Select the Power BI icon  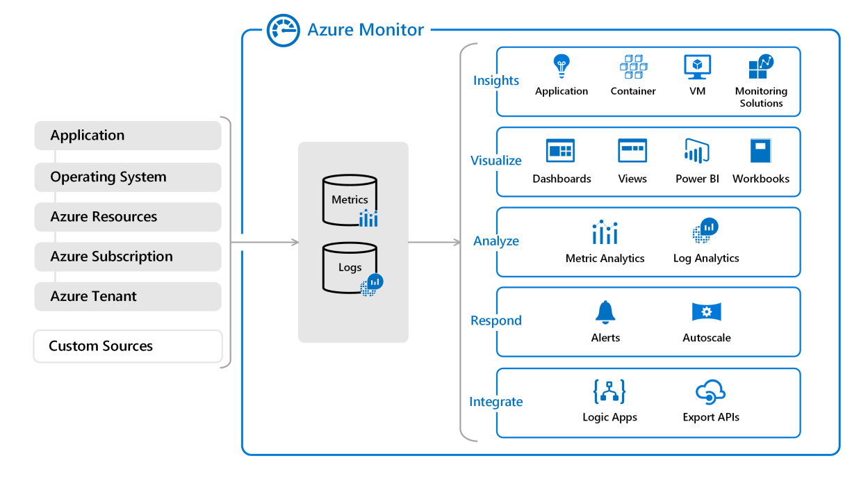pos(696,151)
